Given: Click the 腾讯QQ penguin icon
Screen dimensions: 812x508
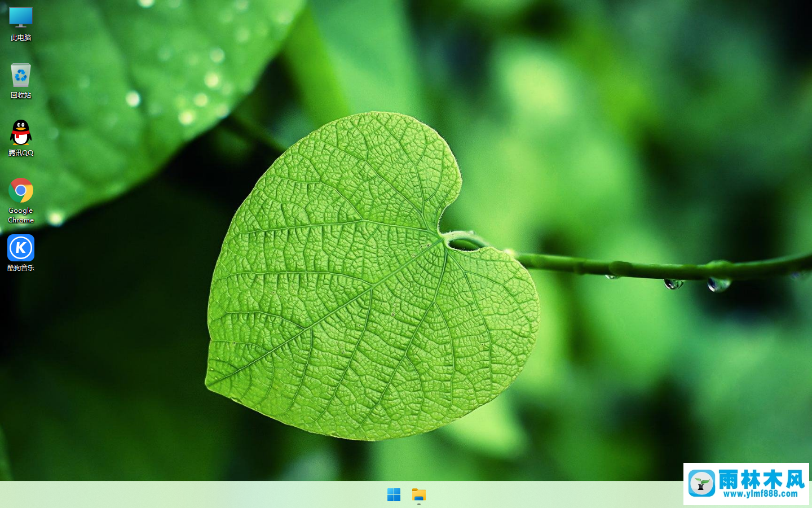Looking at the screenshot, I should pos(21,133).
